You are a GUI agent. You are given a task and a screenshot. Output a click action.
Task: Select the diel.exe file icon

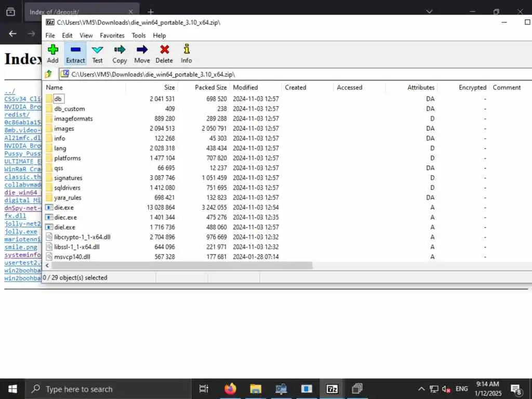tap(49, 227)
